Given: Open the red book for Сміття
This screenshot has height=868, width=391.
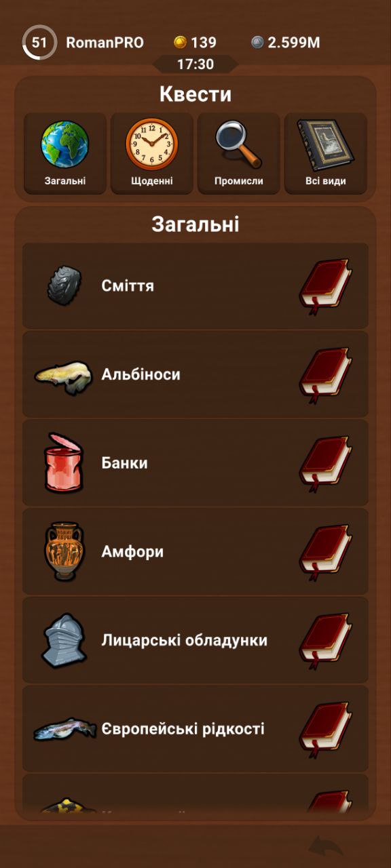Looking at the screenshot, I should tap(326, 286).
